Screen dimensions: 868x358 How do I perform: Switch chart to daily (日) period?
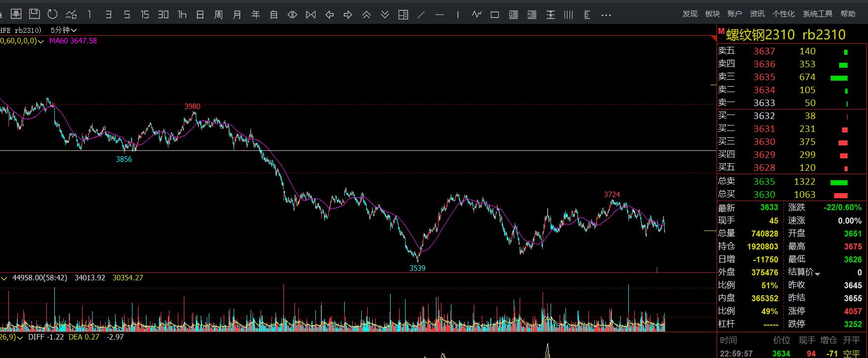200,15
